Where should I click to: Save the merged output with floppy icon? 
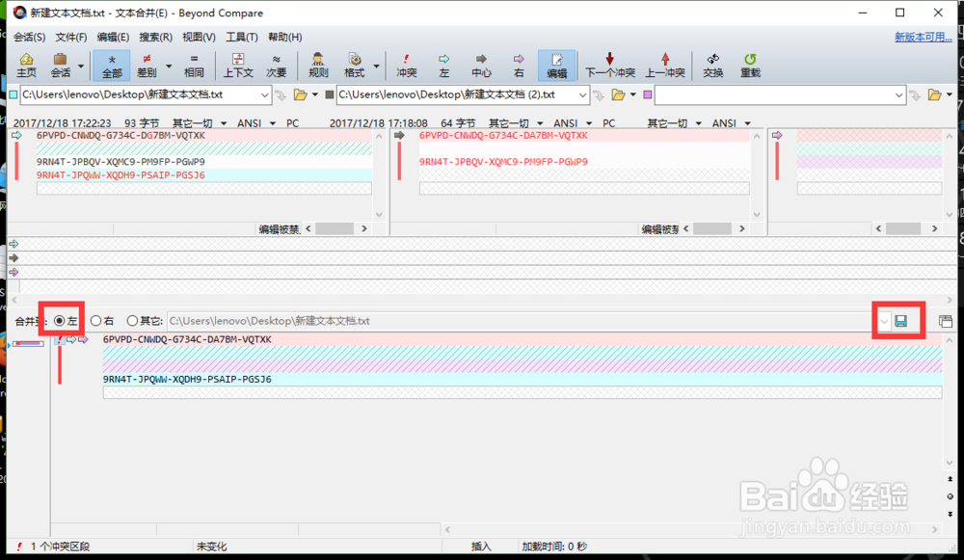(900, 321)
